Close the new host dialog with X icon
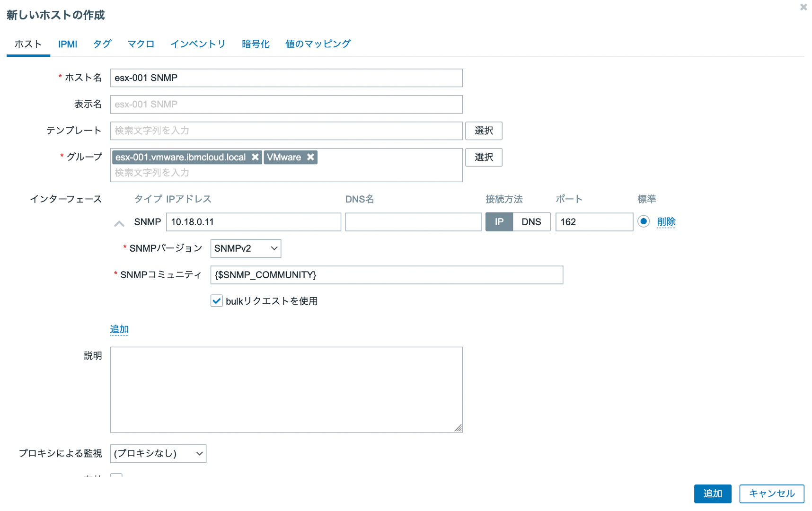Image resolution: width=812 pixels, height=511 pixels. pyautogui.click(x=803, y=7)
